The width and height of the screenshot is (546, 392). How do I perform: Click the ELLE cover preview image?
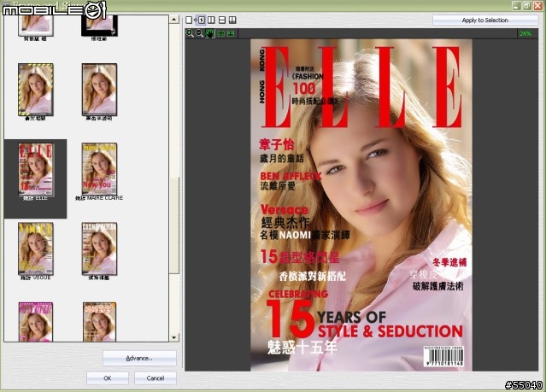361,205
